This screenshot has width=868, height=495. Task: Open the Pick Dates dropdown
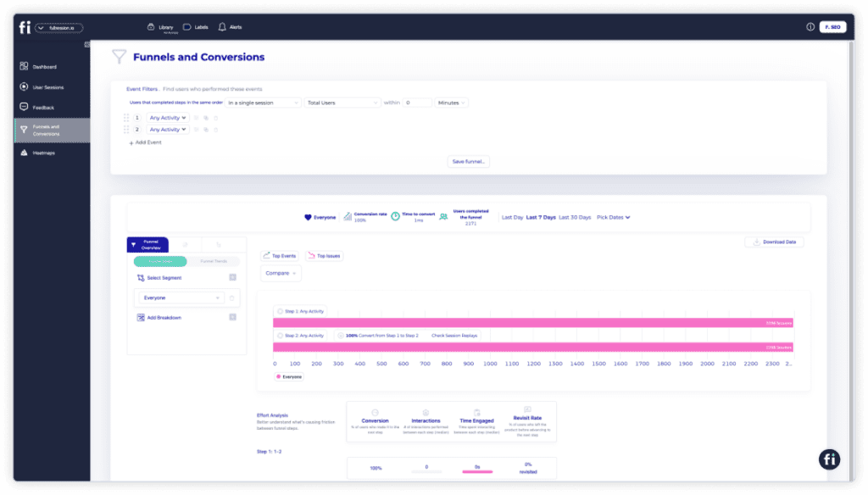pyautogui.click(x=614, y=218)
